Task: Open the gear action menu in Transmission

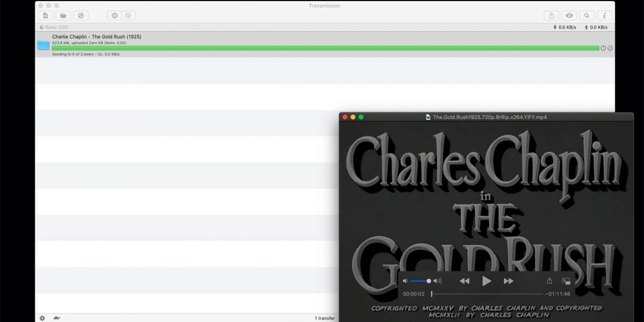Action: 42,318
